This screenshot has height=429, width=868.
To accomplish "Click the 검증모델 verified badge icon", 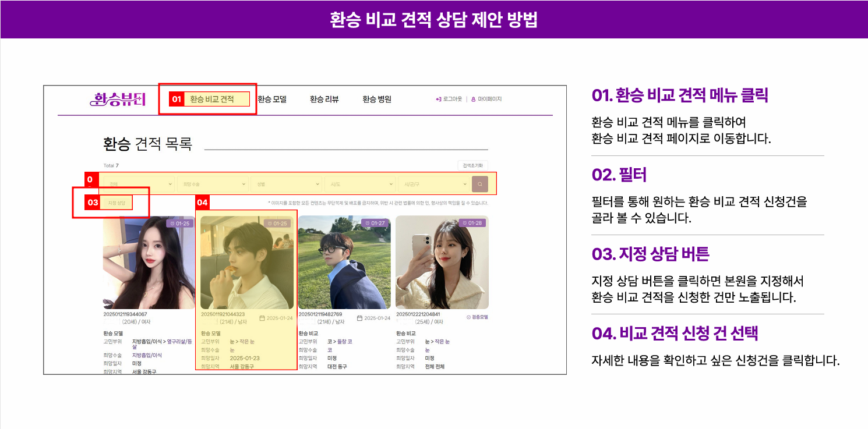I will pyautogui.click(x=469, y=317).
